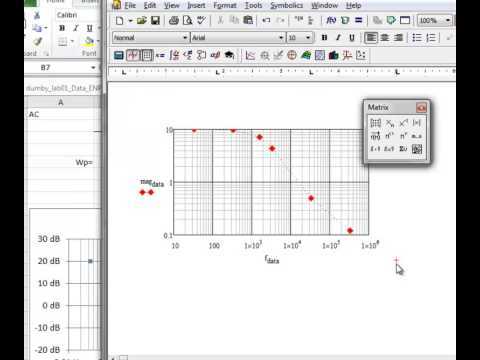
Task: Open Print Preview from the toolbar
Action: [x=188, y=21]
